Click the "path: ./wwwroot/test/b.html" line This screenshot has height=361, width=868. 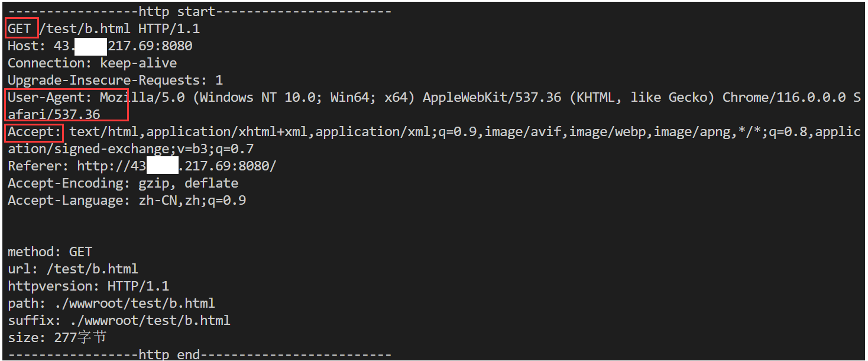point(111,304)
